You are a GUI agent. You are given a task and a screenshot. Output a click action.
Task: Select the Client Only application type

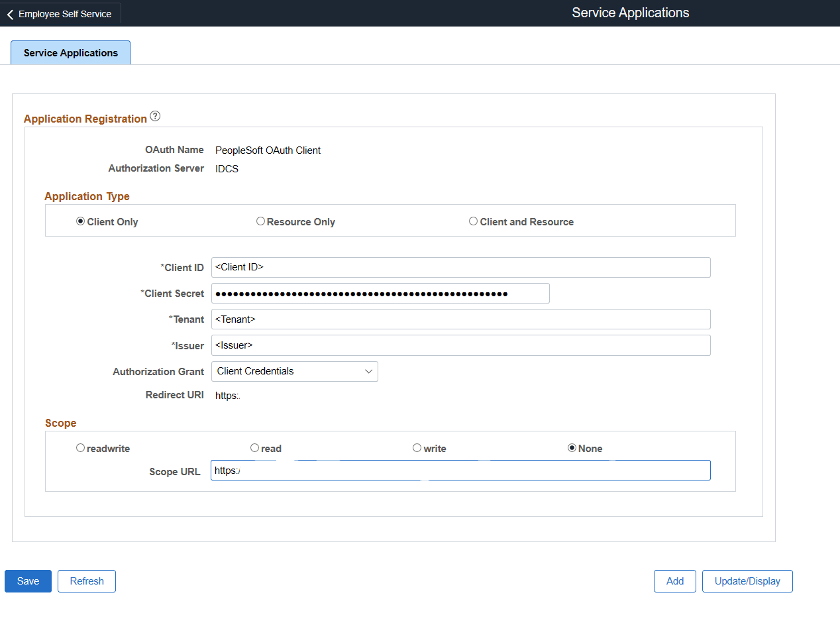[x=80, y=221]
